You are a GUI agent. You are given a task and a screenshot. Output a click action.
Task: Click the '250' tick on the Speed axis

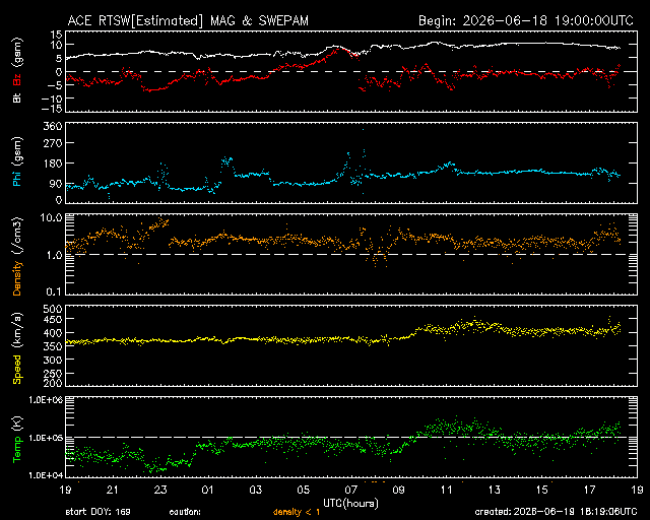[x=53, y=373]
